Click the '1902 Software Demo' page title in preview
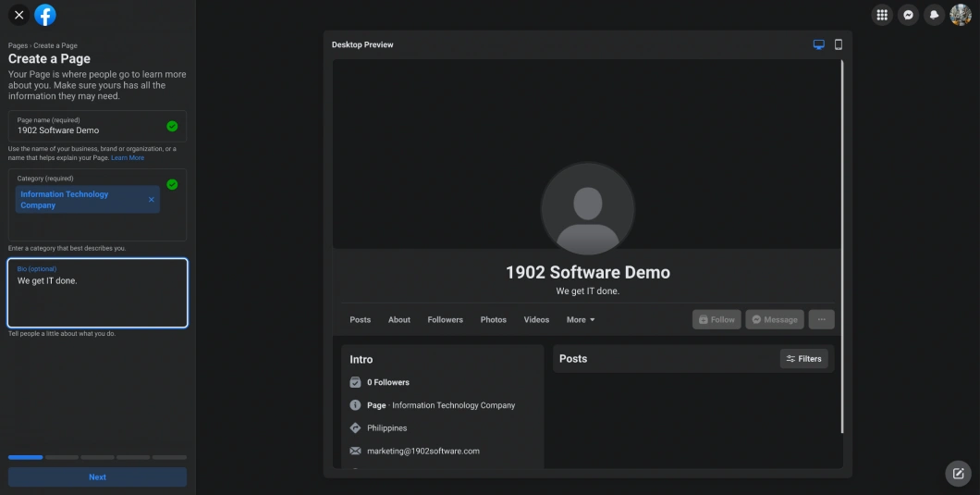 pyautogui.click(x=587, y=272)
